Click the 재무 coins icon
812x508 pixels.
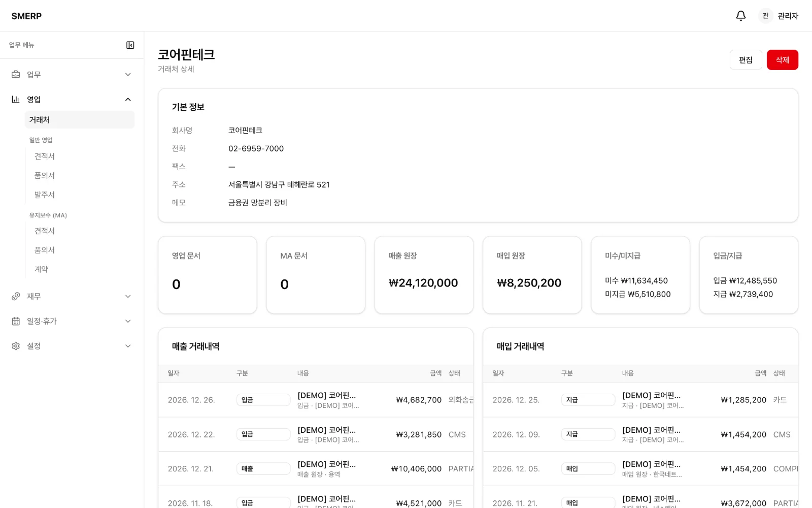(x=16, y=296)
